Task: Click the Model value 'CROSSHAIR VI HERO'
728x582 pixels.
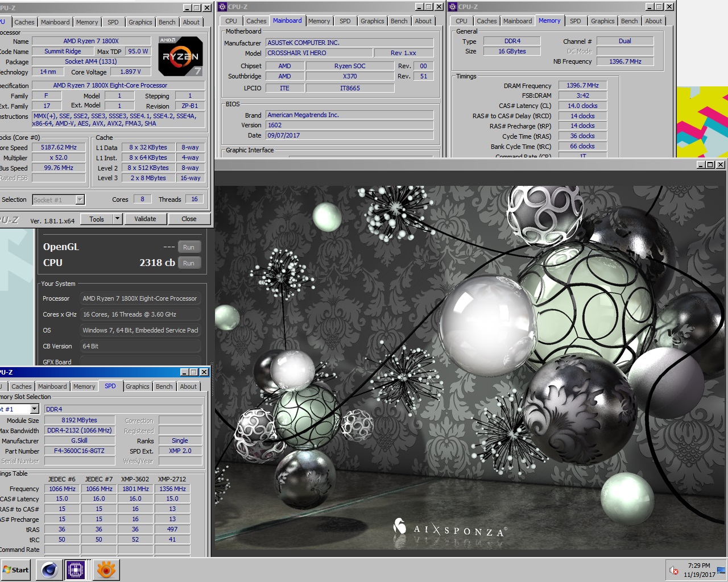Action: coord(319,53)
